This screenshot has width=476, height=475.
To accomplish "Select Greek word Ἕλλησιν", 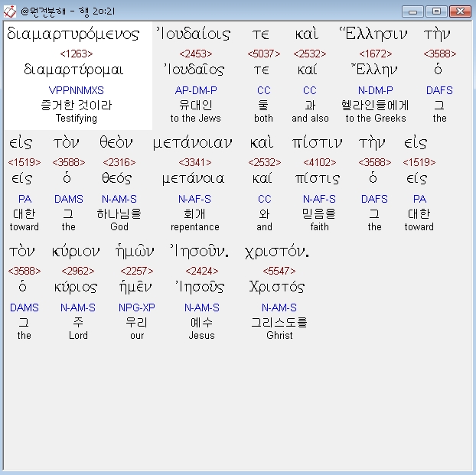I will (373, 34).
